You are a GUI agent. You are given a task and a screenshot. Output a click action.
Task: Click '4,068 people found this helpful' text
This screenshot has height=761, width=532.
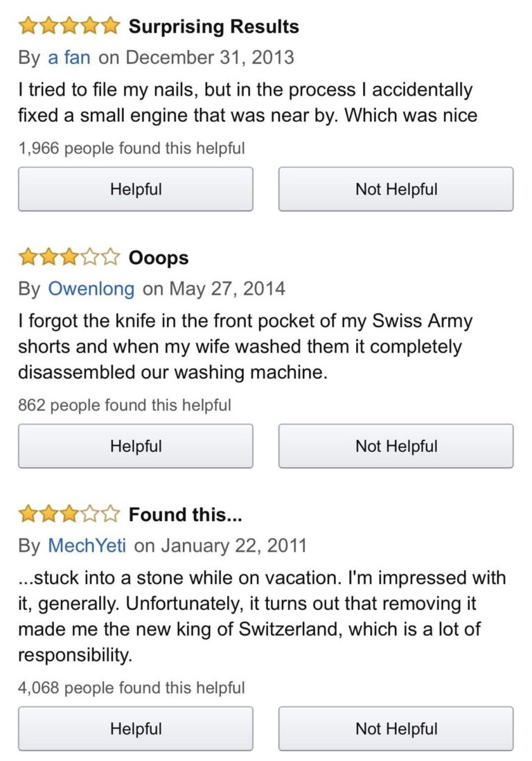(132, 688)
